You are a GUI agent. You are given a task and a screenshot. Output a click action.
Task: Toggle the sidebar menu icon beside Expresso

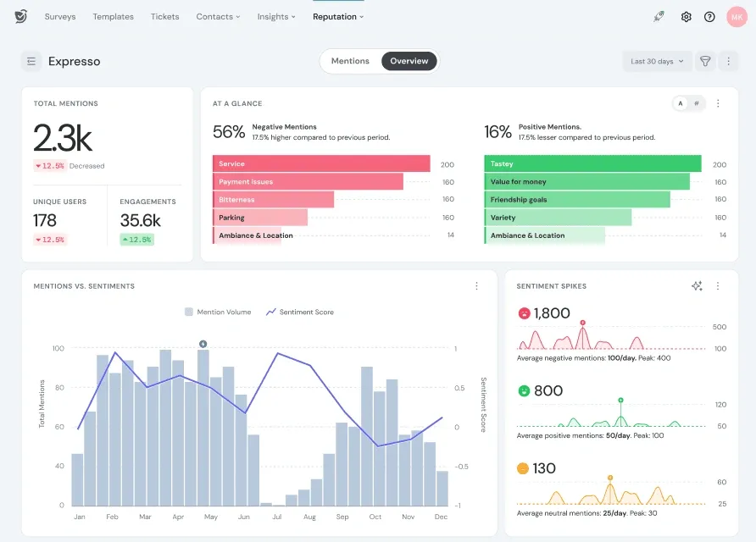point(31,61)
